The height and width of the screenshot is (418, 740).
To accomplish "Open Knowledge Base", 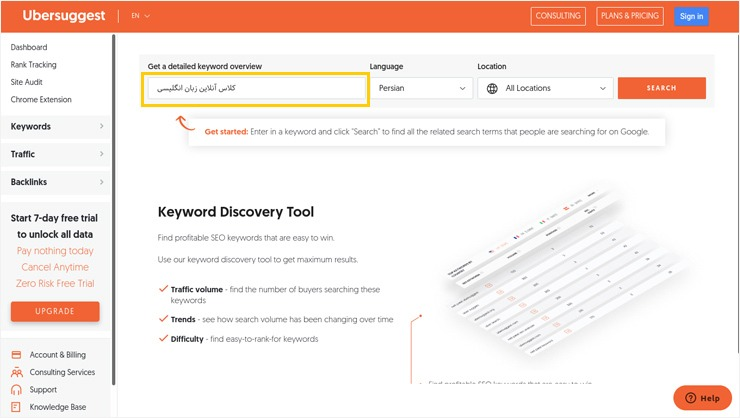I will coord(58,407).
